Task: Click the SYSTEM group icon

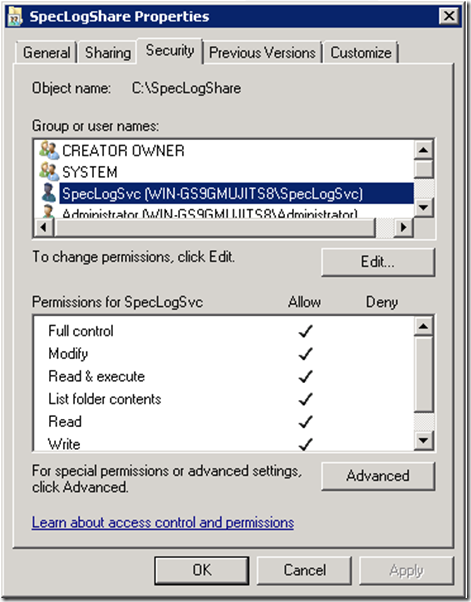Action: tap(49, 172)
